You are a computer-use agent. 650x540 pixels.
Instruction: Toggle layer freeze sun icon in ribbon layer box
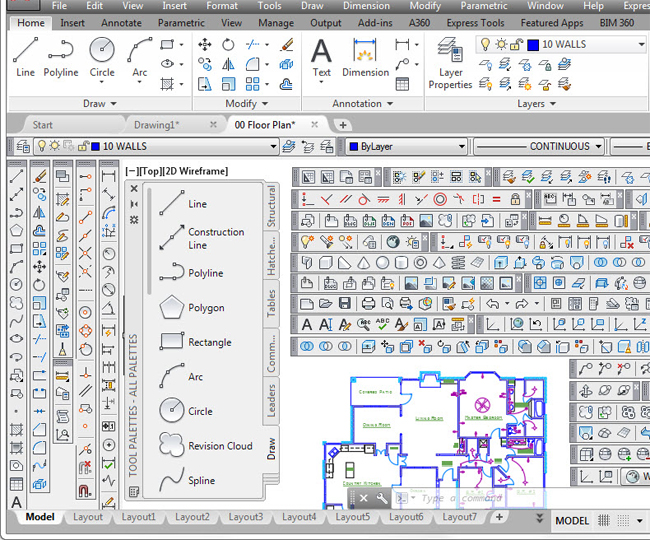tap(501, 44)
